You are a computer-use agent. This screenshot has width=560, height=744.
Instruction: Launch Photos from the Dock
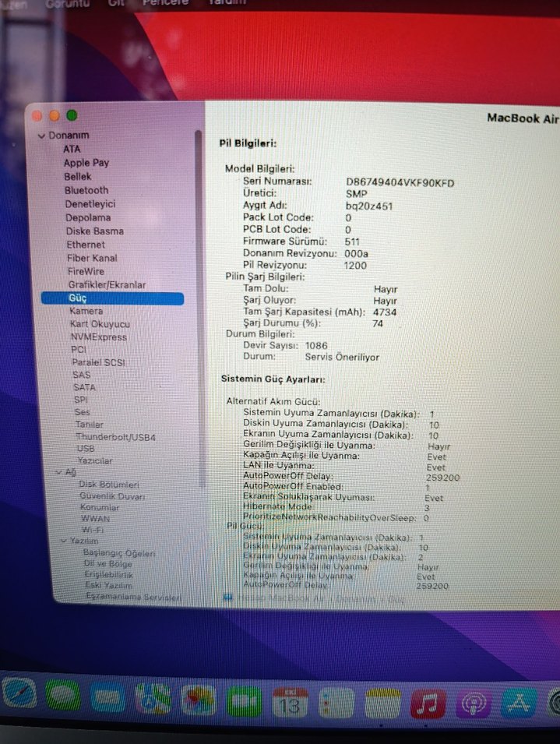click(198, 701)
